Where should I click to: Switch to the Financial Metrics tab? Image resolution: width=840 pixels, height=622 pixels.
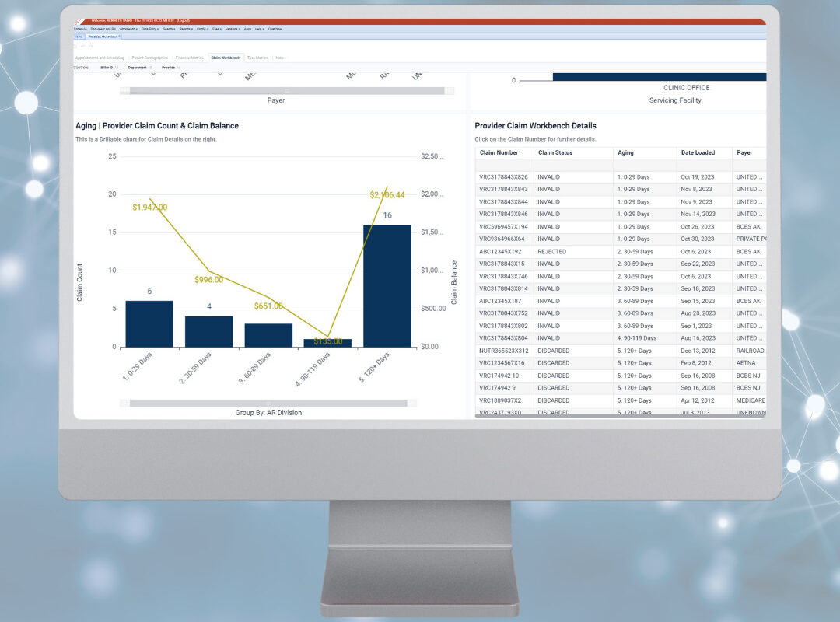tap(190, 58)
